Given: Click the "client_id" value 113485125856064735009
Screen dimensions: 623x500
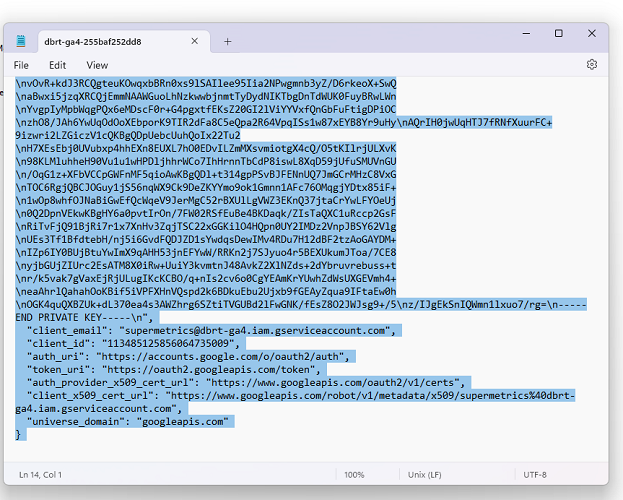Looking at the screenshot, I should tap(168, 343).
